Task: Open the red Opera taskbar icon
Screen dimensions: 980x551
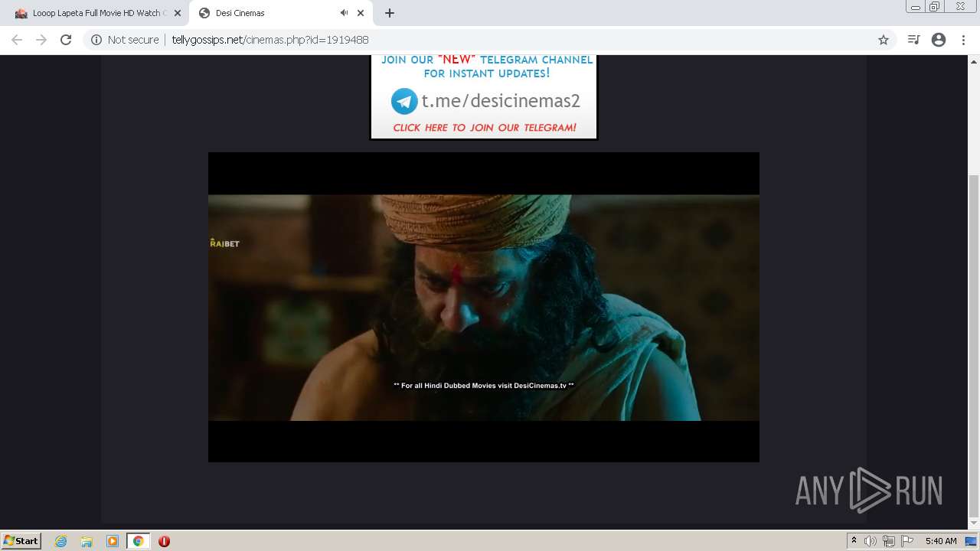Action: [x=164, y=541]
